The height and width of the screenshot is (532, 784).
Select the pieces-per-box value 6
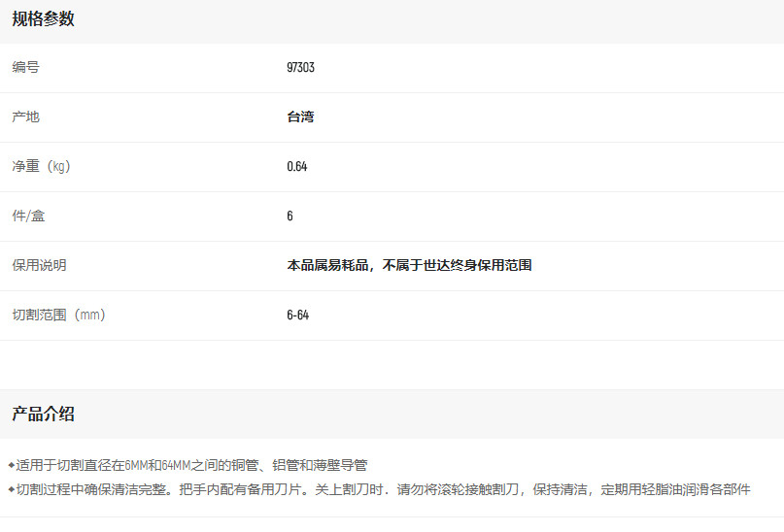[x=290, y=216]
